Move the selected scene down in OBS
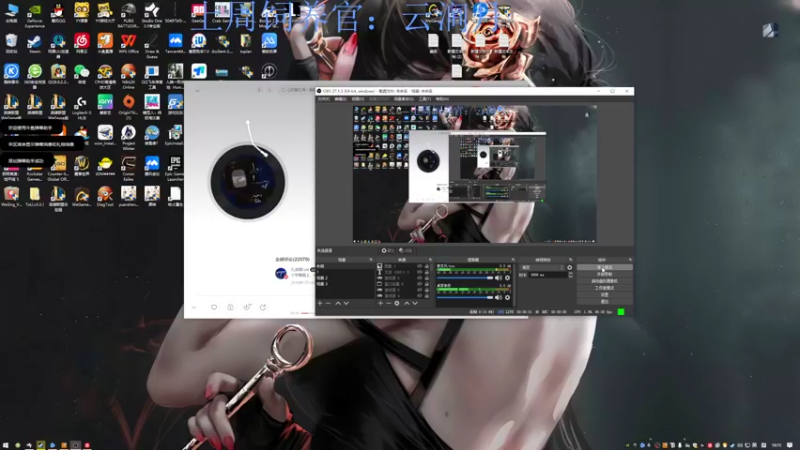The height and width of the screenshot is (450, 800). tap(346, 303)
